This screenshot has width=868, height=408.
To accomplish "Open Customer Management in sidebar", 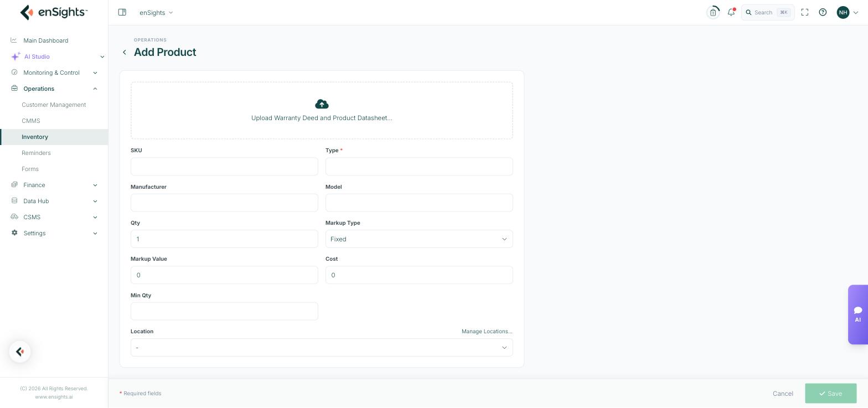I will [54, 105].
